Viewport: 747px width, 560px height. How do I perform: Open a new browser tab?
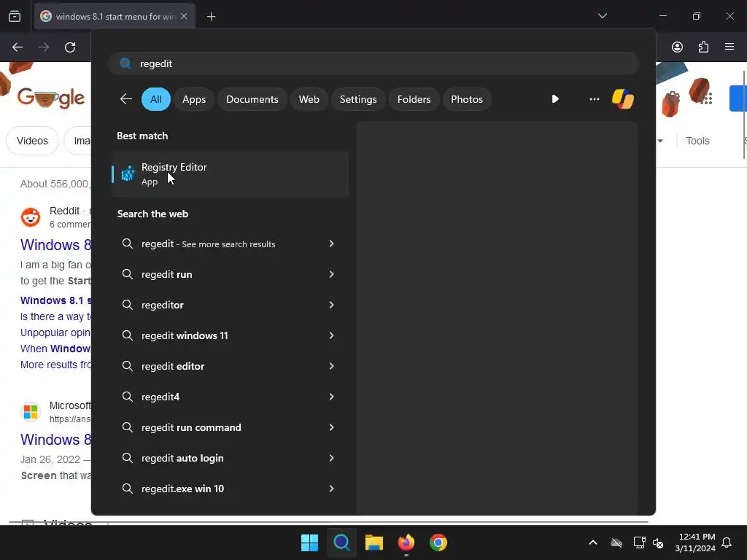click(x=211, y=17)
